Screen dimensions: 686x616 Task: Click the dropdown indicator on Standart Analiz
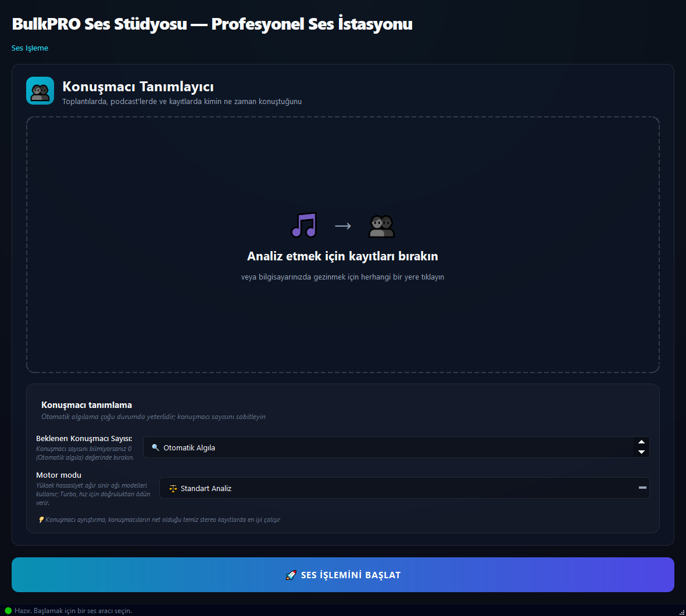click(642, 488)
